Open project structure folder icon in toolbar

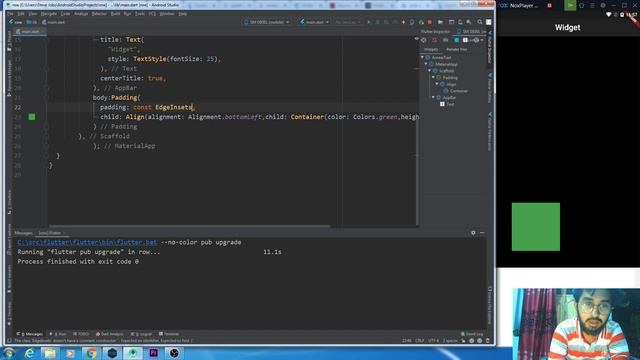[x=440, y=22]
